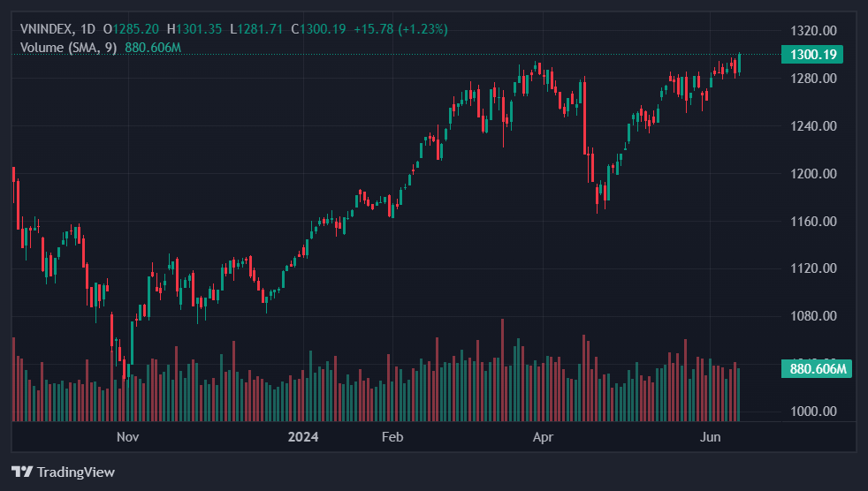Open the TradingView text link
Screen dimensions: 868x491
pyautogui.click(x=75, y=472)
